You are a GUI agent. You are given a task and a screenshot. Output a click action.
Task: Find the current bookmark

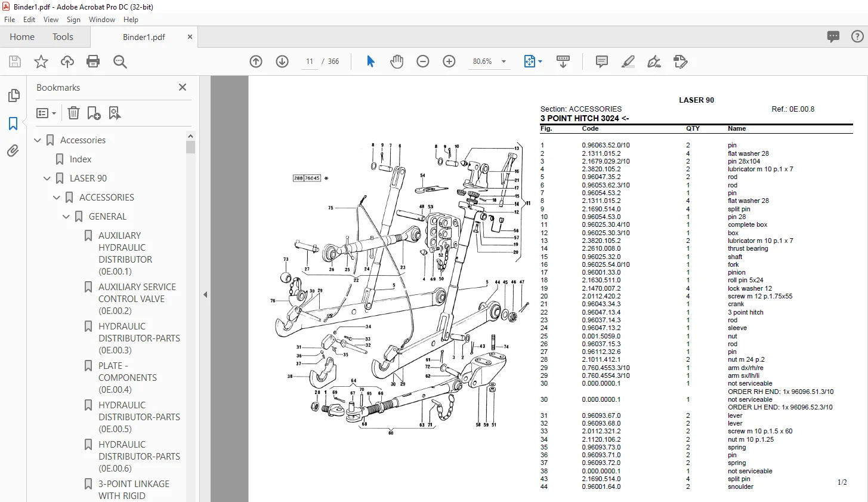pos(115,113)
